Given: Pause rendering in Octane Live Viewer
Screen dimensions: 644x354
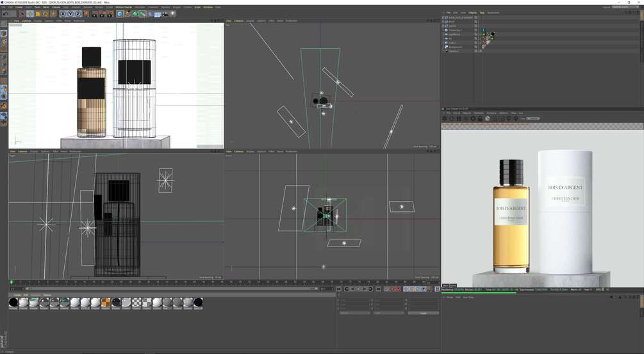Looking at the screenshot, I should (459, 118).
